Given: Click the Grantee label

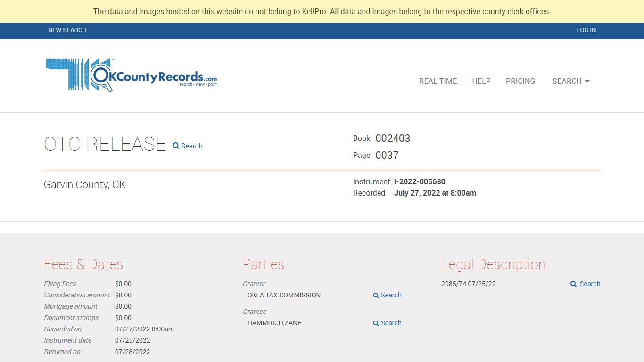Looking at the screenshot, I should coord(255,312).
